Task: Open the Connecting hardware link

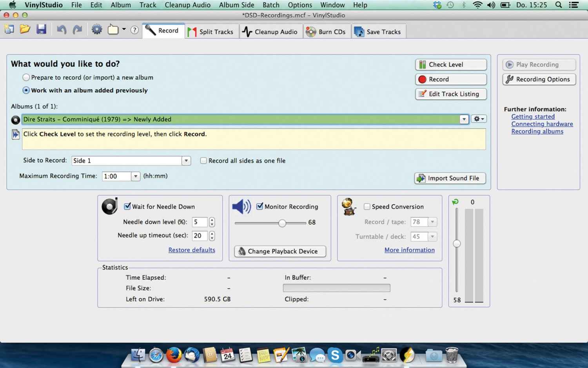Action: 542,124
